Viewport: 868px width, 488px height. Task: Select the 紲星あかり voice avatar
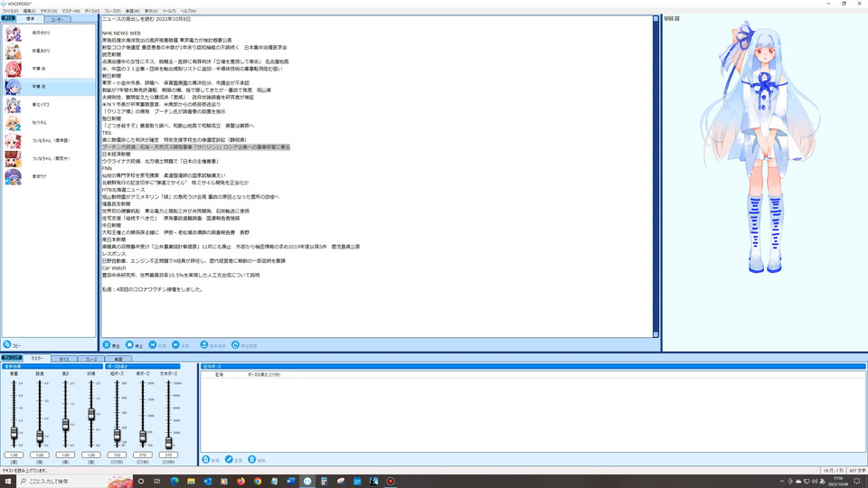pyautogui.click(x=14, y=51)
